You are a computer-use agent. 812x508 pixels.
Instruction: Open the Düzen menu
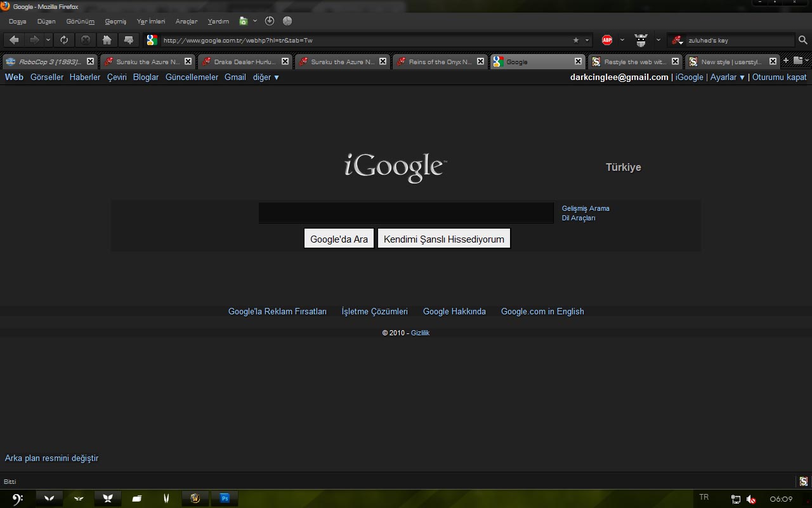coord(46,21)
